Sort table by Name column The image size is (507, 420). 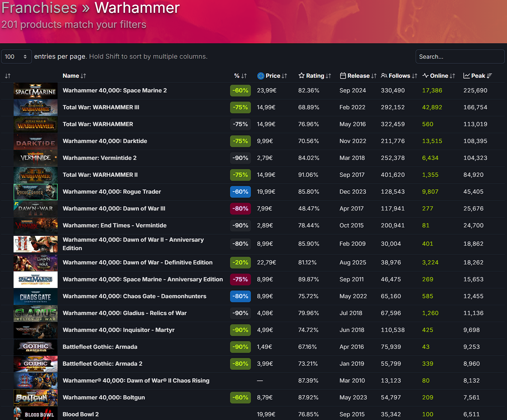click(74, 76)
